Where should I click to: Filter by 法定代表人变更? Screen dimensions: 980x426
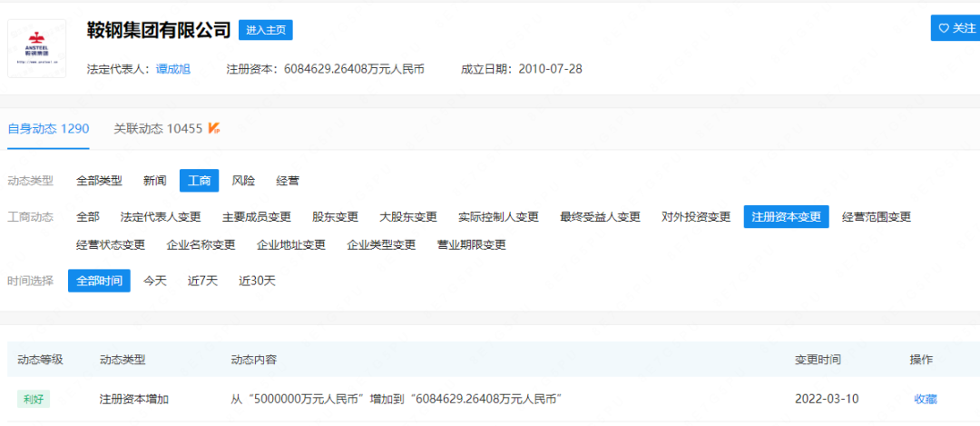161,217
